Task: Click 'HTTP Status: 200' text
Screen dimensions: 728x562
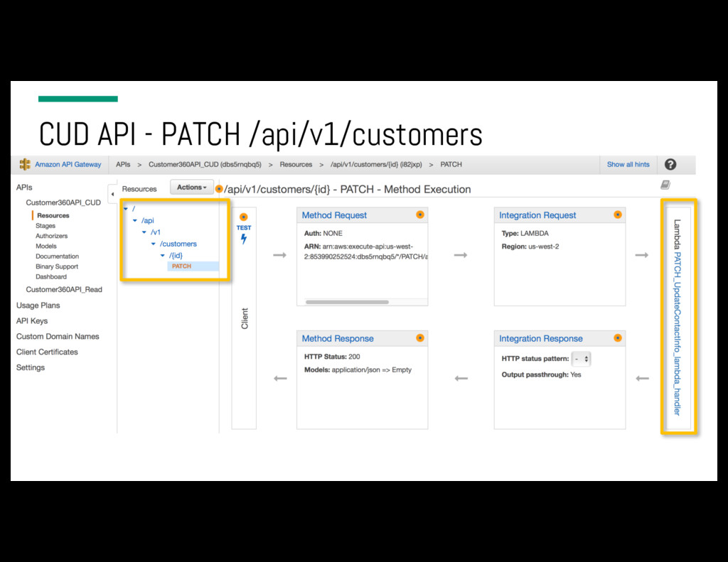Action: 332,357
